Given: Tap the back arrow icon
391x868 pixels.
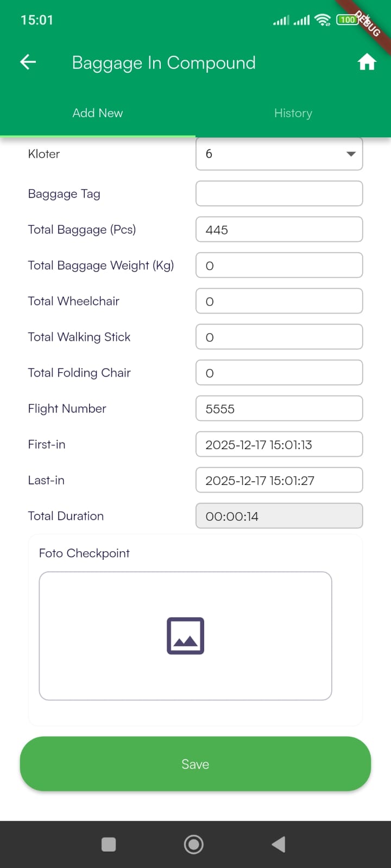Looking at the screenshot, I should click(x=28, y=62).
